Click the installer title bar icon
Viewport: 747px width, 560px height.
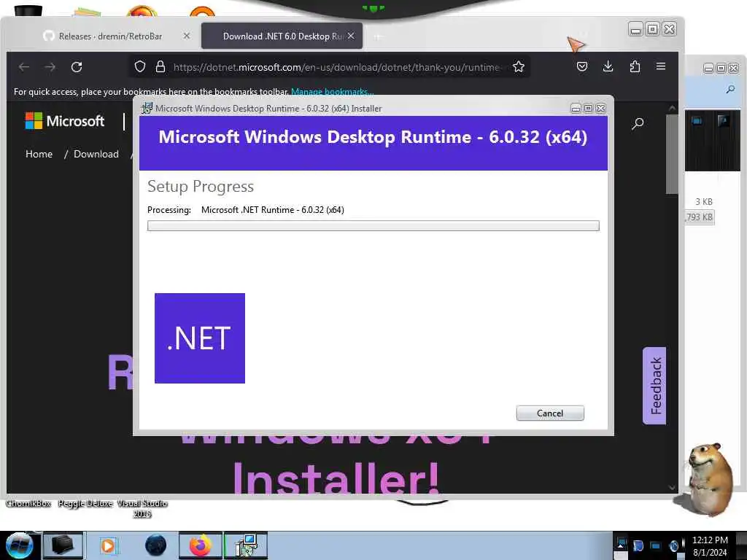coord(147,108)
